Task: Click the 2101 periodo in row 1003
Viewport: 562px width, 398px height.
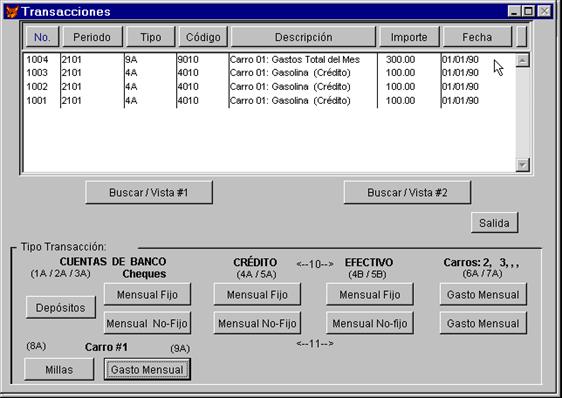Action: 72,73
